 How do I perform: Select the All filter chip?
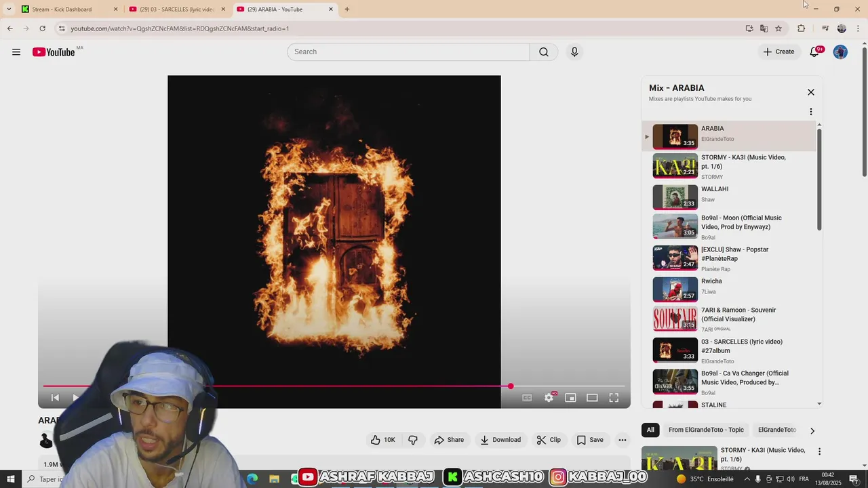[650, 430]
